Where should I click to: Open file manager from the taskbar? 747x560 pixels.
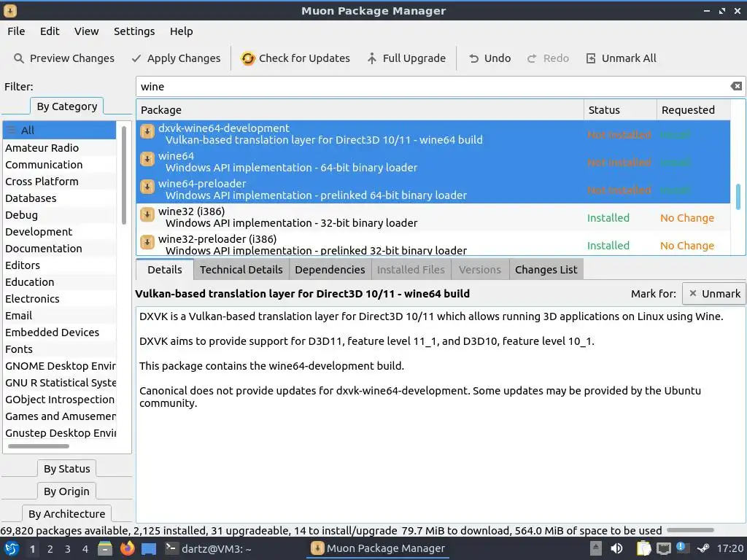coord(105,548)
